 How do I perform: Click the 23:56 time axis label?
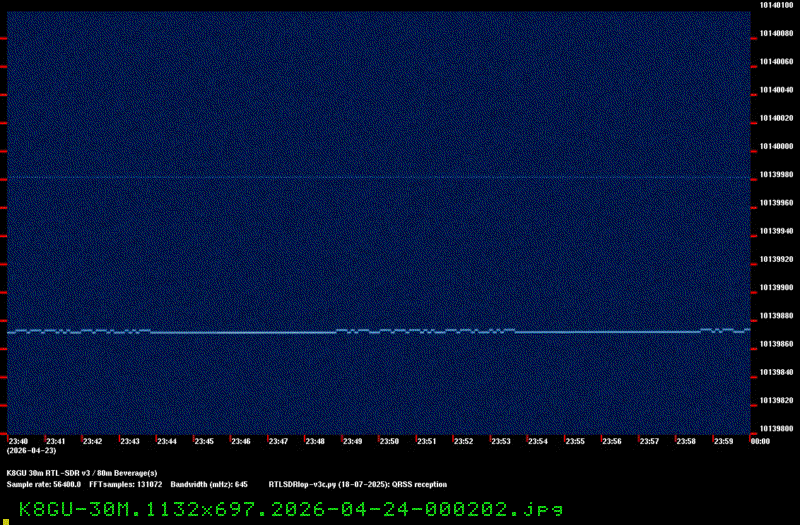coord(612,441)
